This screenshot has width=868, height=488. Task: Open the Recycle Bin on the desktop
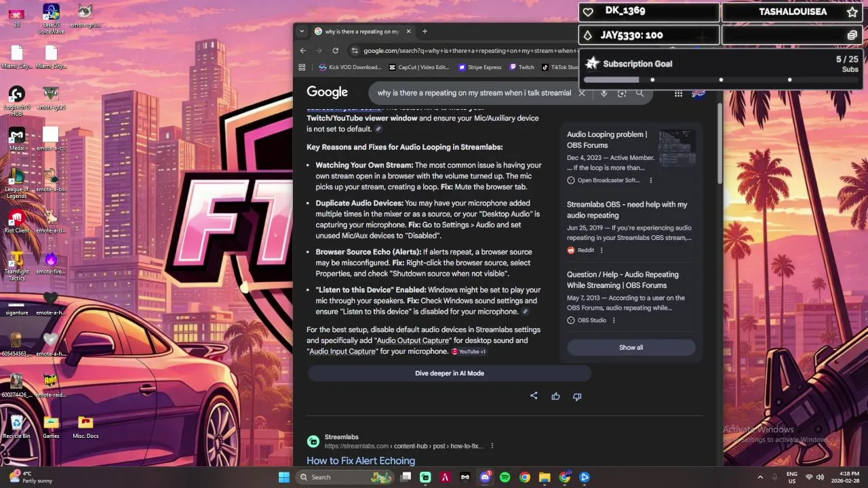(x=16, y=427)
